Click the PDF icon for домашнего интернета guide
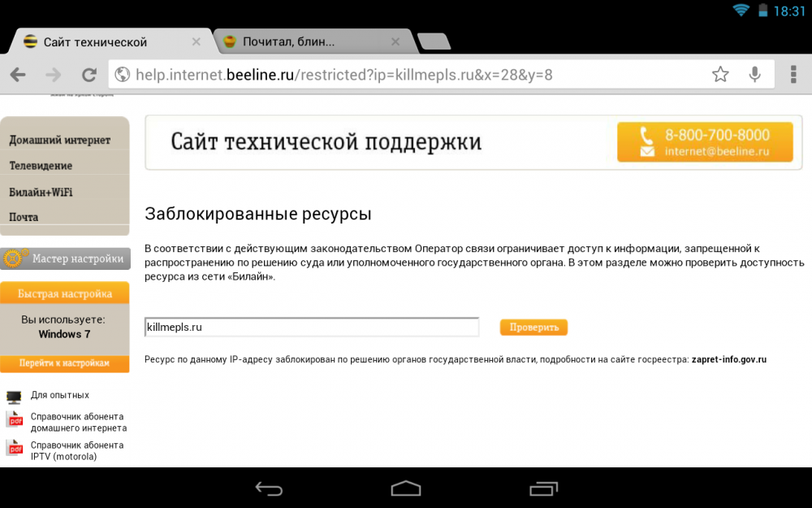The width and height of the screenshot is (812, 508). click(15, 419)
